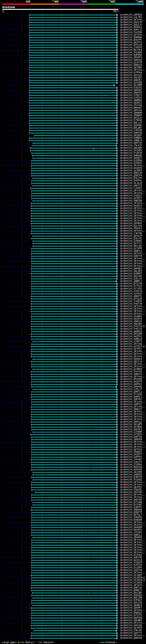The height and width of the screenshot is (644, 146).
Task: Select the UniRef100_Q8VYG4 entry
Action: [x=131, y=110]
